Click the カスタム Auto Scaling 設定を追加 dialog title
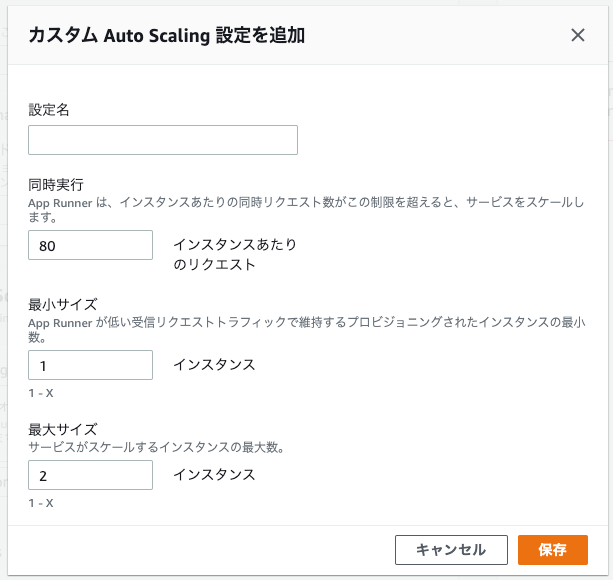Image resolution: width=613 pixels, height=580 pixels. tap(167, 36)
